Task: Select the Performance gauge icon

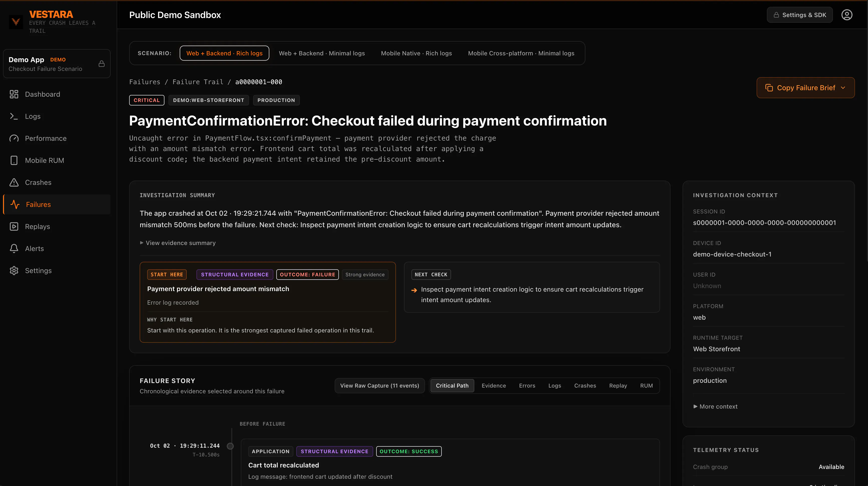Action: point(14,138)
